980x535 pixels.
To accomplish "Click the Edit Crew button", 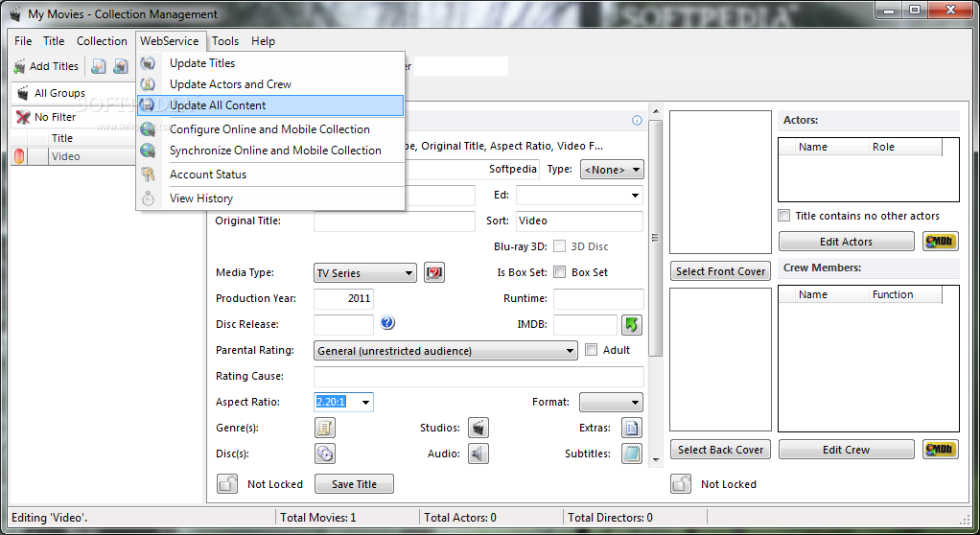I will coord(847,450).
